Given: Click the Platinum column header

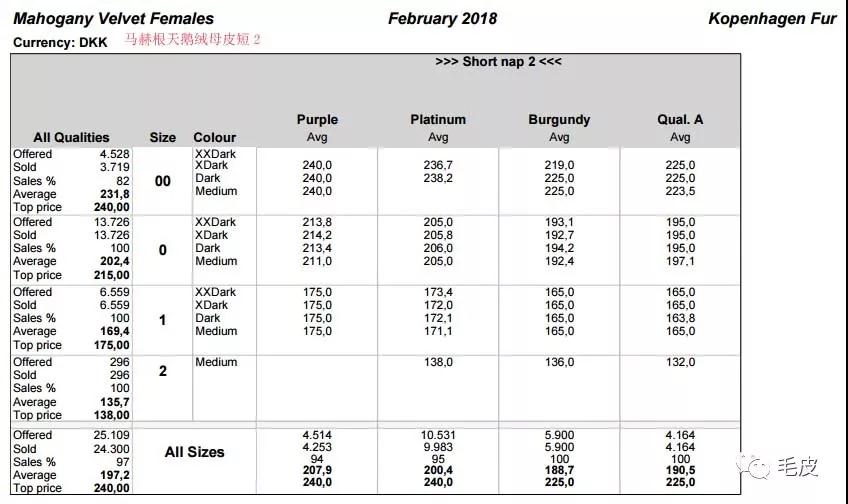Looking at the screenshot, I should [438, 120].
